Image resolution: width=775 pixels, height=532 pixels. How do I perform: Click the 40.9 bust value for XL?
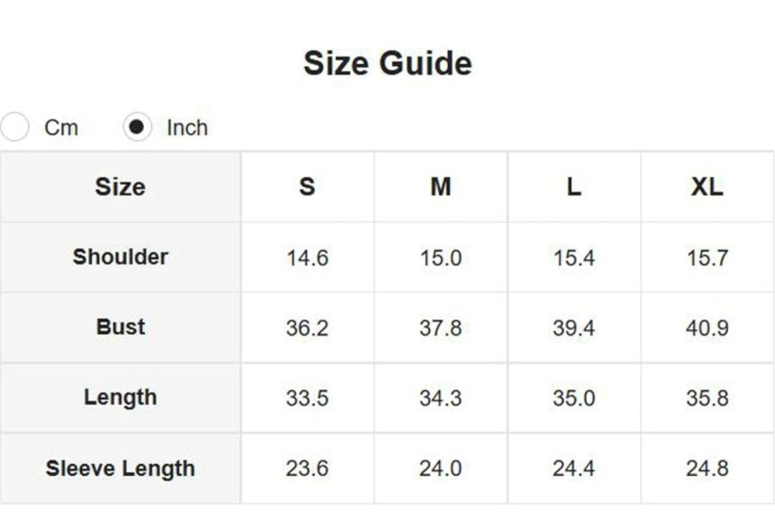coord(707,328)
